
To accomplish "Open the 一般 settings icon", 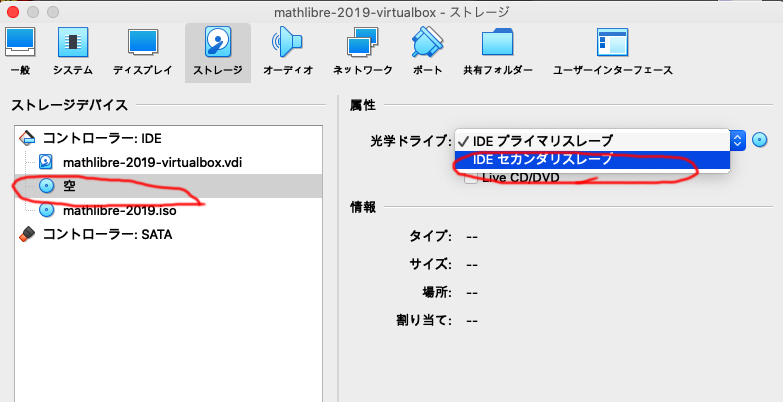I will [x=20, y=42].
